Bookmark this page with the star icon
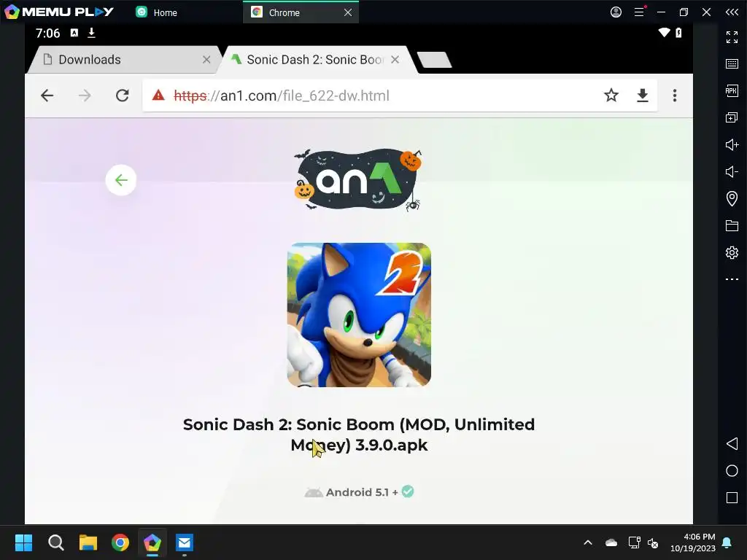This screenshot has width=747, height=560. tap(611, 96)
